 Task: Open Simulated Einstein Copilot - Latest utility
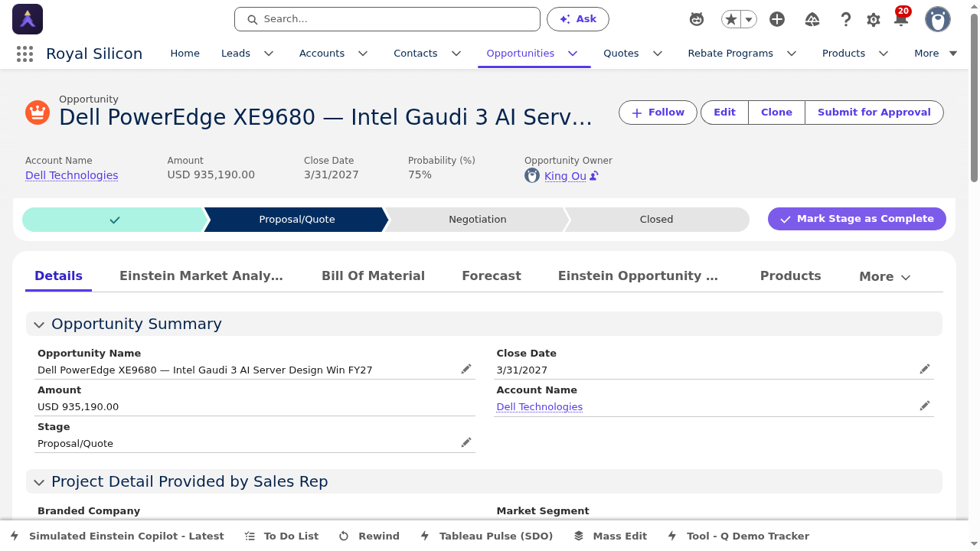117,536
